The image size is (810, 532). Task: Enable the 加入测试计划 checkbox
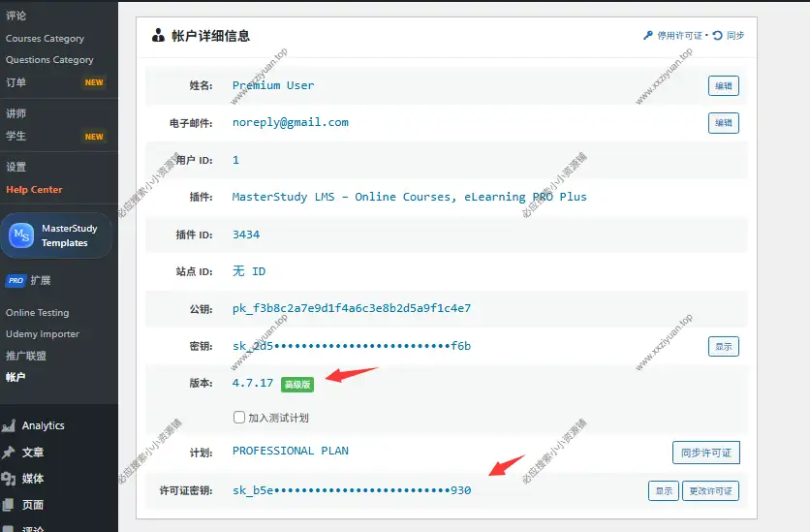(239, 418)
